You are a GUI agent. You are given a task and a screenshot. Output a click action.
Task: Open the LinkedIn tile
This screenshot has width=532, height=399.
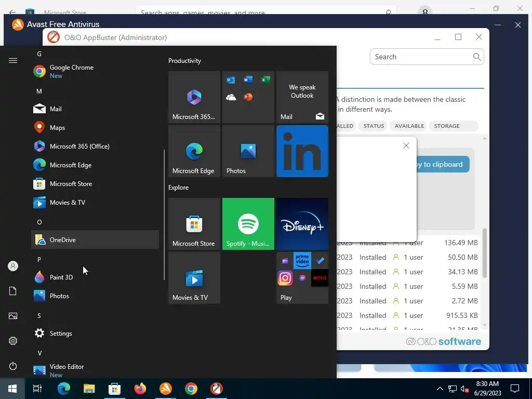coord(302,151)
